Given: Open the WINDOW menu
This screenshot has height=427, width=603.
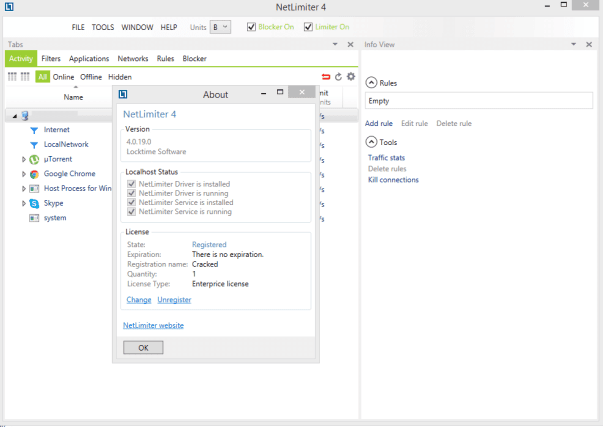Looking at the screenshot, I should click(137, 27).
